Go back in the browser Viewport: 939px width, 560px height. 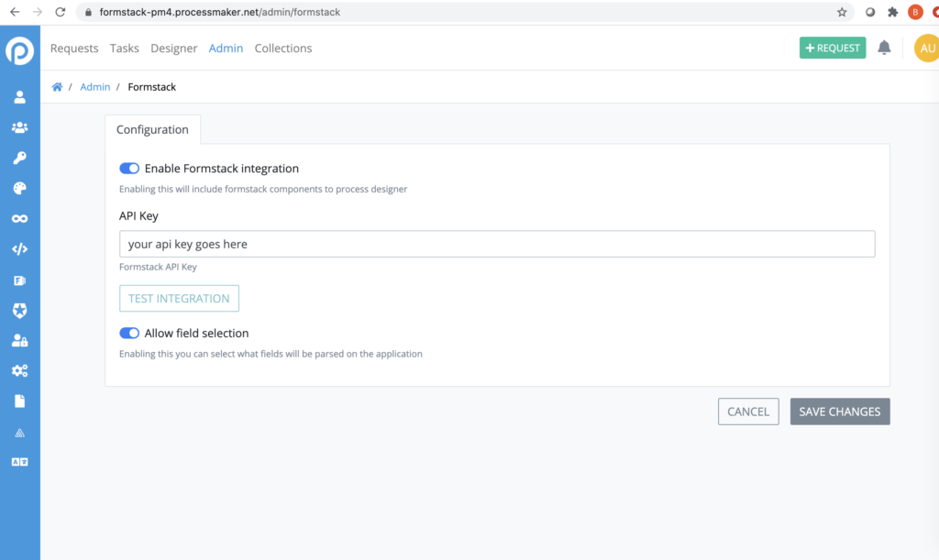pyautogui.click(x=15, y=12)
